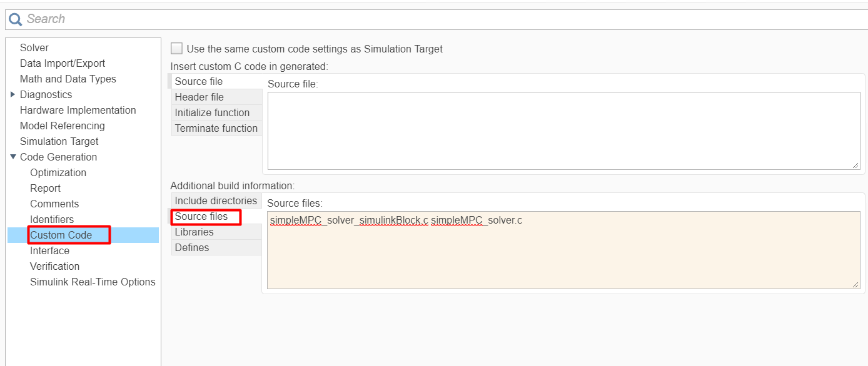Open the Terminate function tab

tap(216, 128)
